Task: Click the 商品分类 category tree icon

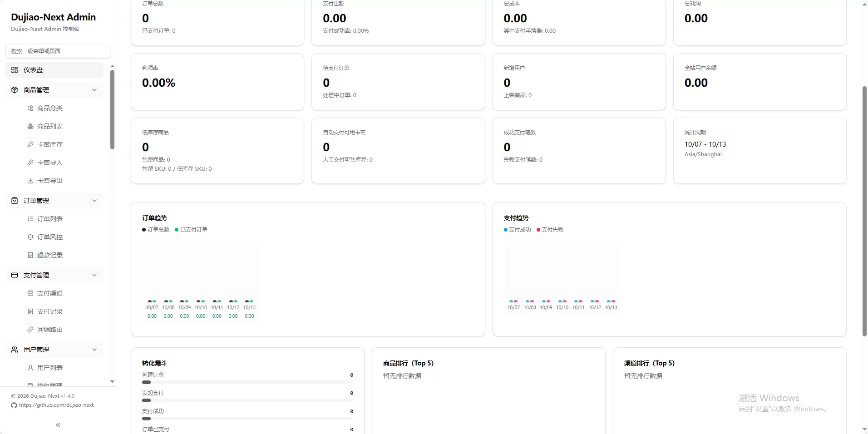Action: click(30, 108)
